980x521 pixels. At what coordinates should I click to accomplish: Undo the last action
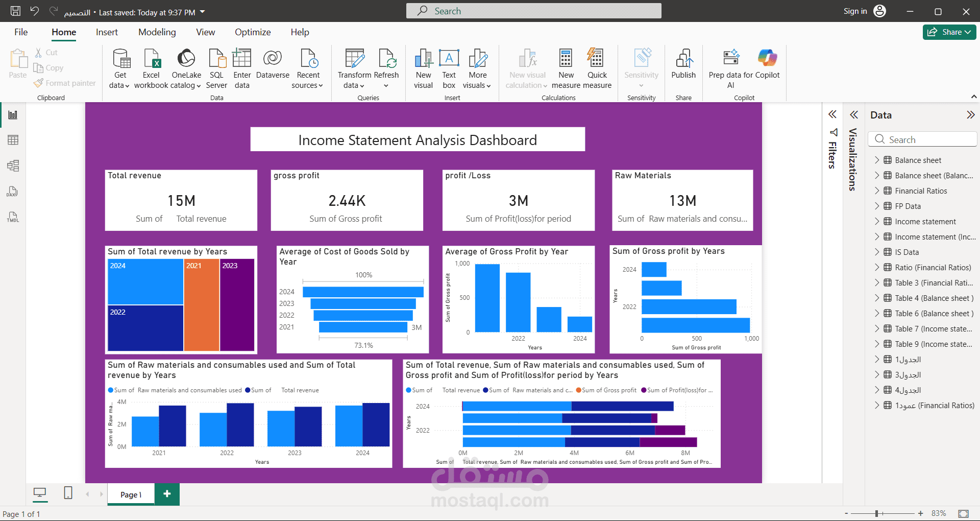click(34, 11)
